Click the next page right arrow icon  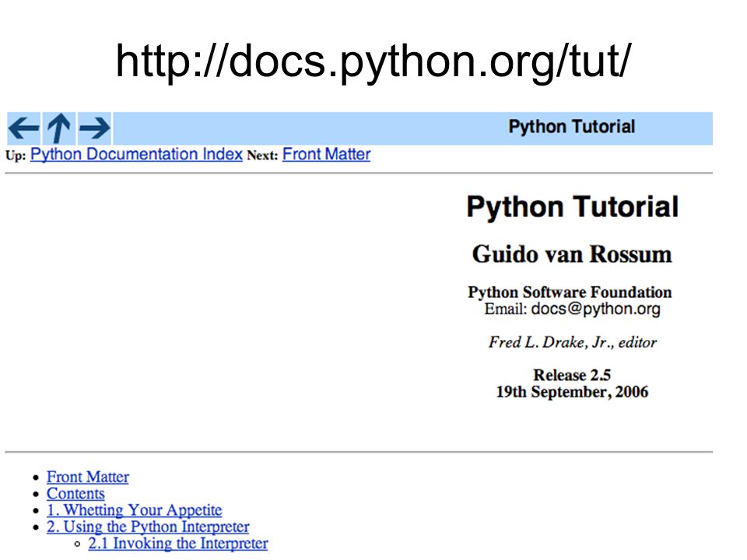click(x=94, y=128)
